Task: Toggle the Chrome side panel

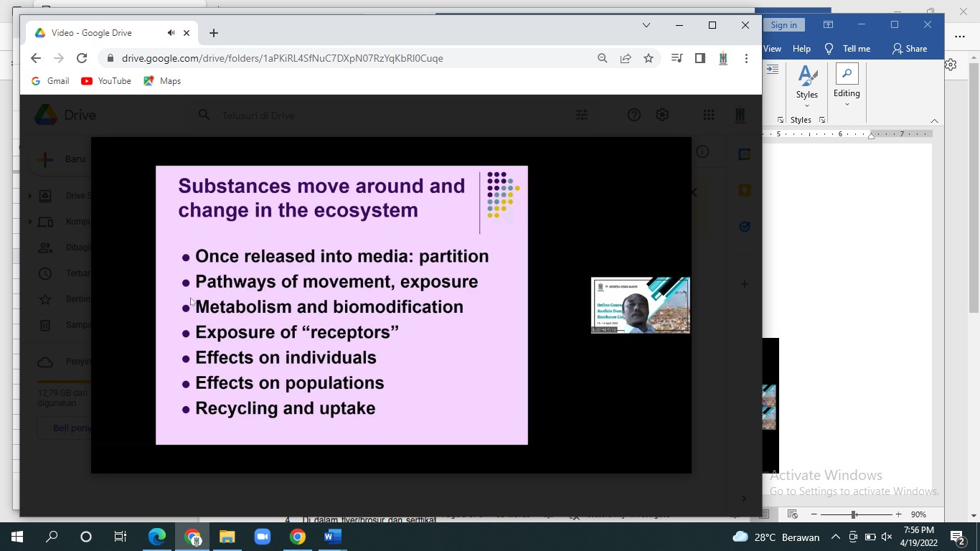Action: tap(700, 58)
